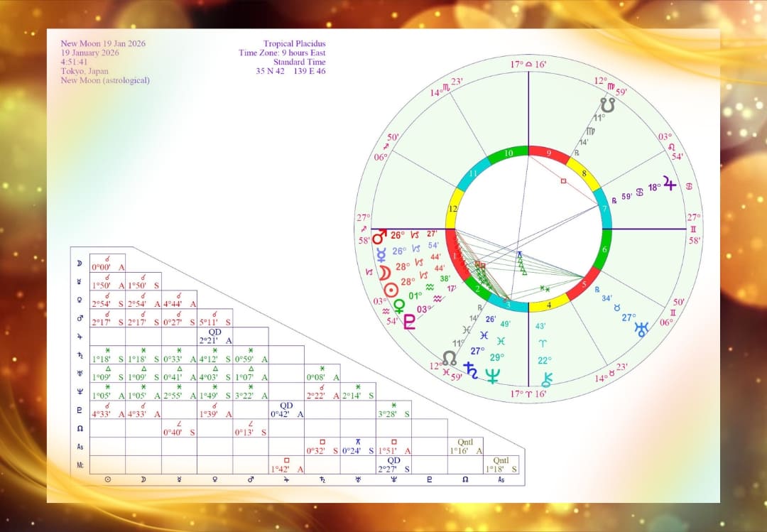The width and height of the screenshot is (767, 532).
Task: Click the green Venus glyph
Action: pyautogui.click(x=400, y=305)
